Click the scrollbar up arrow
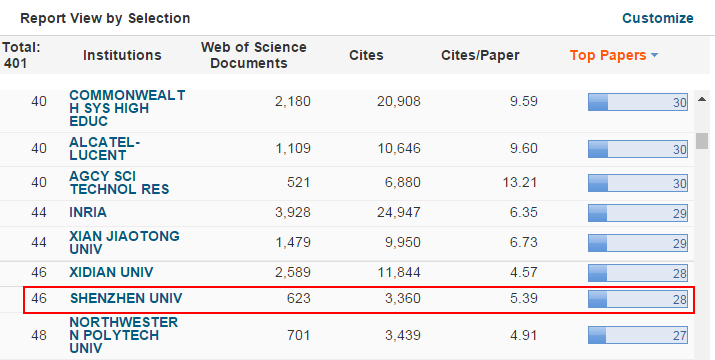 pos(702,99)
